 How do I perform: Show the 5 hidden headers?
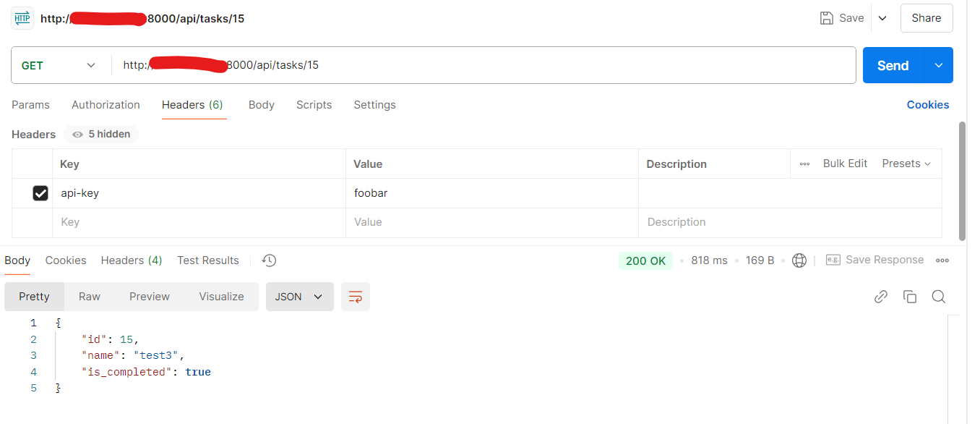[x=101, y=134]
